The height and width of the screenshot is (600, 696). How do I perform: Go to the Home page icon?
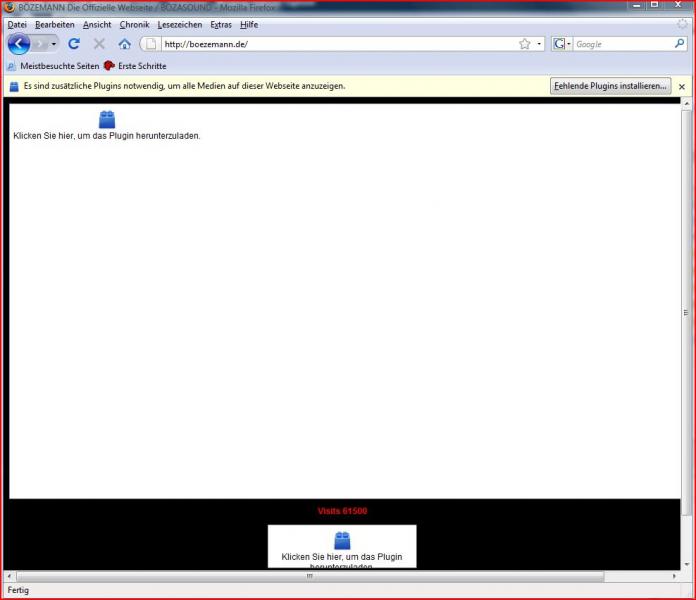[124, 44]
